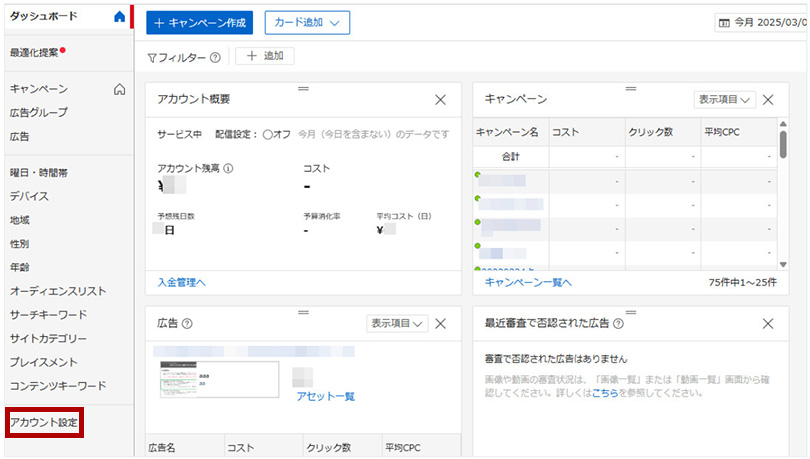
Task: Click the drag handle atop the 広告 card
Action: coord(303,312)
